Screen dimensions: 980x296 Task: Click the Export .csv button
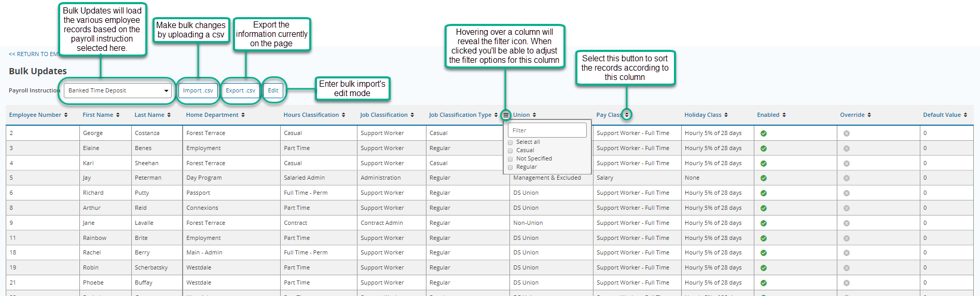pyautogui.click(x=240, y=90)
